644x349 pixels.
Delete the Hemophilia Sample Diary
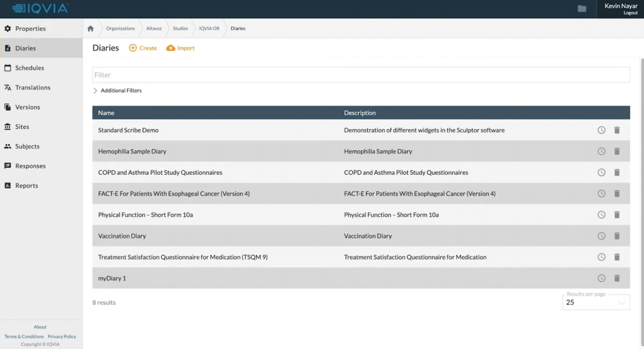pyautogui.click(x=617, y=151)
